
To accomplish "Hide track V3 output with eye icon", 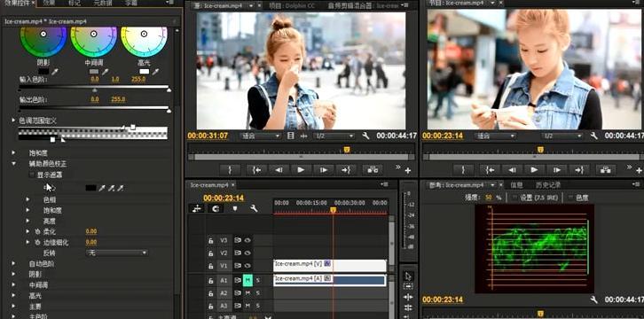I will (247, 241).
